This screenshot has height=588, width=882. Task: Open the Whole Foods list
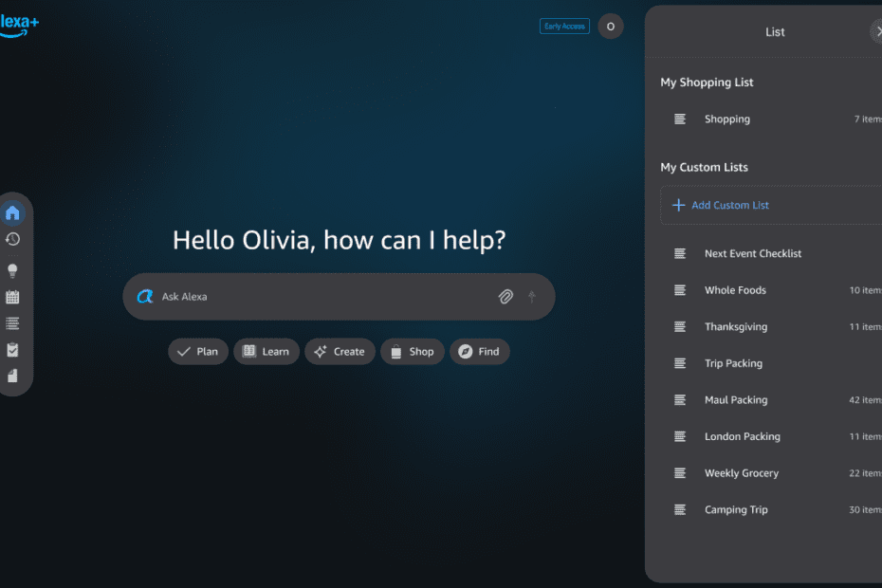(736, 290)
